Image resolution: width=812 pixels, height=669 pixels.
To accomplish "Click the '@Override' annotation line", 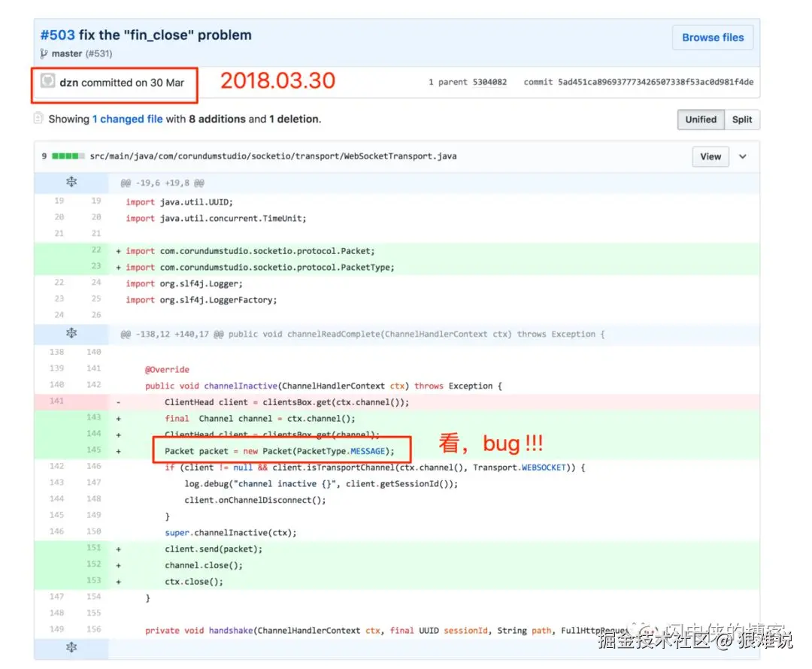I will [x=167, y=370].
